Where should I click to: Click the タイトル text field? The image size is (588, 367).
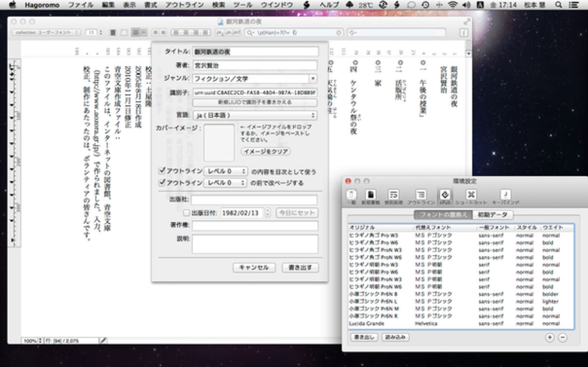click(x=255, y=52)
